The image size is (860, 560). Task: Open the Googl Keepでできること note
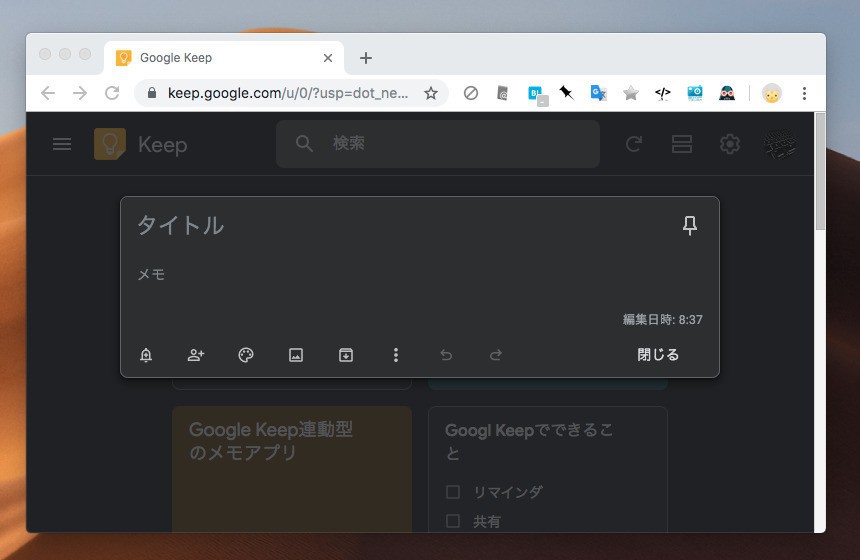[547, 469]
